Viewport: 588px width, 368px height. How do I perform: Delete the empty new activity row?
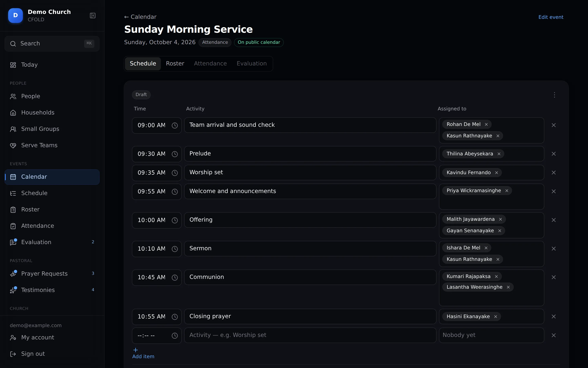[553, 335]
